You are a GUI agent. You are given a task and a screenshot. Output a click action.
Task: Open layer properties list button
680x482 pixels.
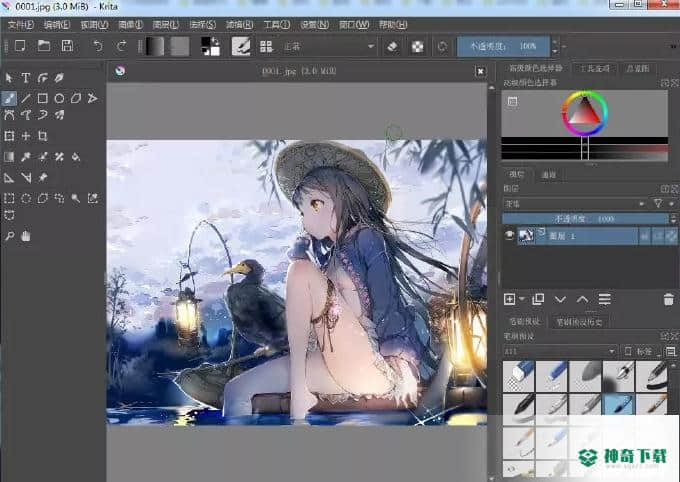(x=605, y=299)
